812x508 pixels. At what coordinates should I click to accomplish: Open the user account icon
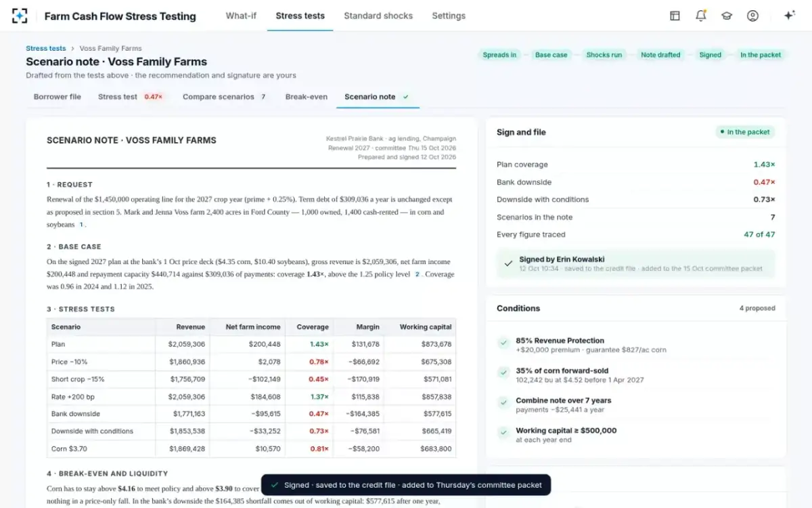752,16
